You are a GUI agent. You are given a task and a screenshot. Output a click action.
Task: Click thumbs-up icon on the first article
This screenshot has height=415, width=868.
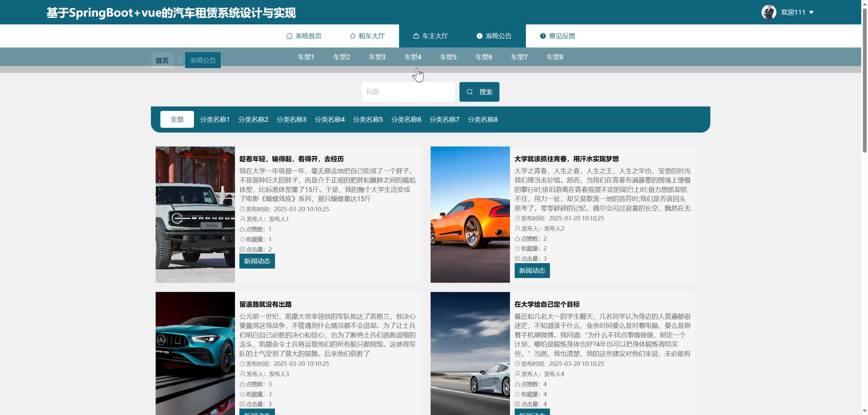(242, 229)
